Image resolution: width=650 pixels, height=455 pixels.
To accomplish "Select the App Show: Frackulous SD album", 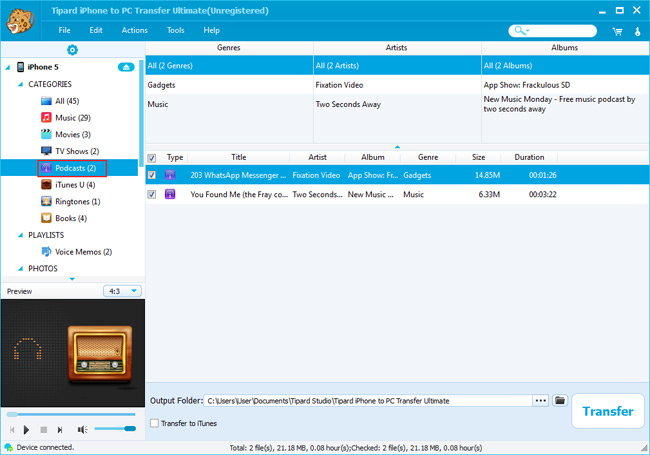I will tap(565, 85).
